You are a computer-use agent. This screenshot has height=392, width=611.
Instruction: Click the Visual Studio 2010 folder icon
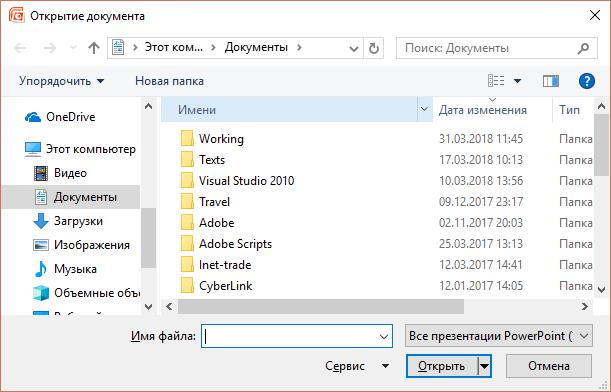(187, 181)
